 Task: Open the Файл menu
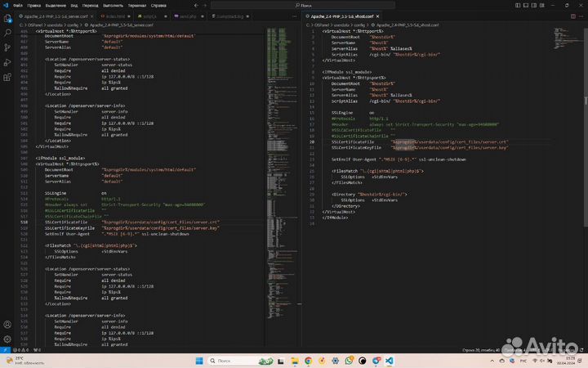[x=18, y=4]
